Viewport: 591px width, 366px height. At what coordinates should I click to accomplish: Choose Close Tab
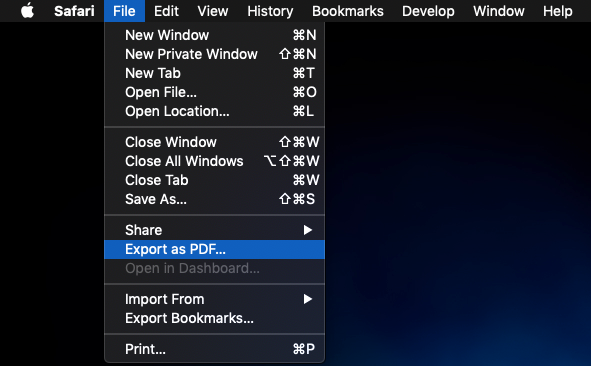(214, 180)
